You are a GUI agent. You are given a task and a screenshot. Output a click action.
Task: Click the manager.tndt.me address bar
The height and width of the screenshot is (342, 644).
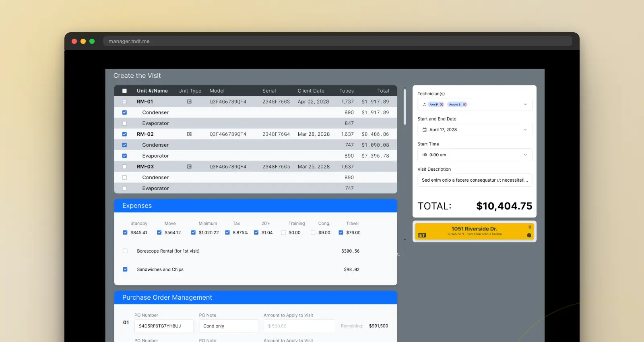click(x=338, y=41)
